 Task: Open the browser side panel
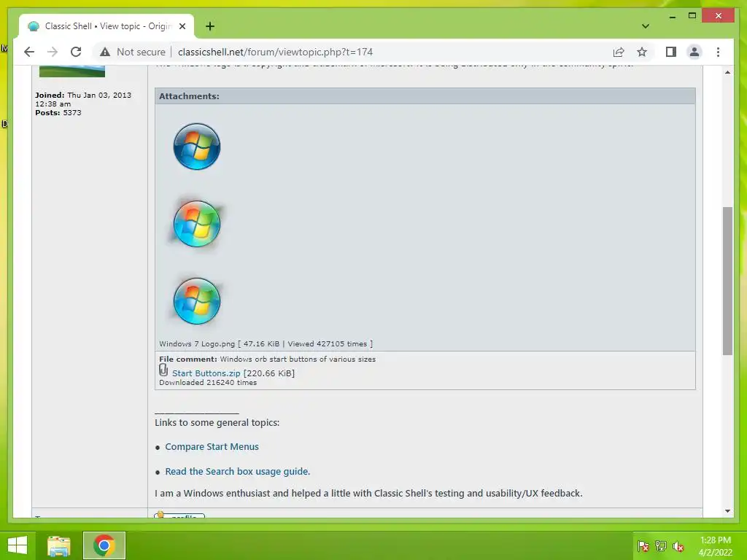point(671,52)
